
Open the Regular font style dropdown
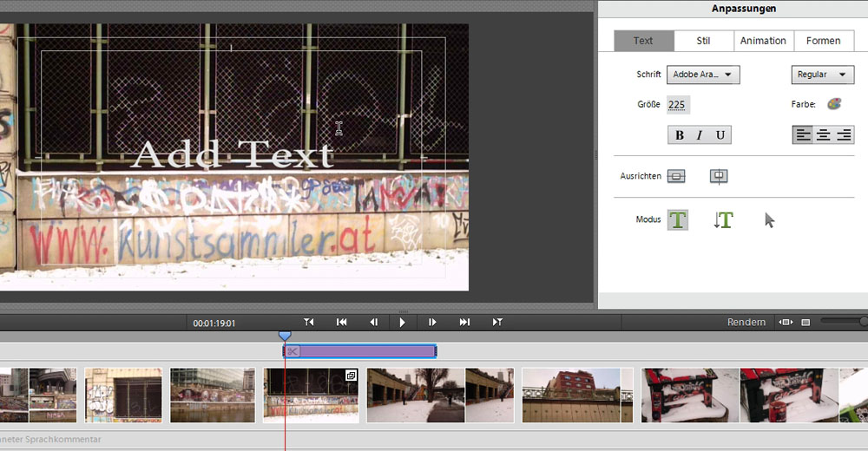[x=823, y=75]
